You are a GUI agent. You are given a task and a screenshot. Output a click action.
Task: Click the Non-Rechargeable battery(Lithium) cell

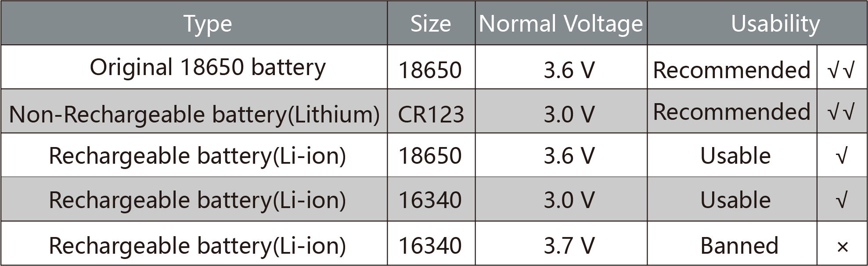[194, 114]
